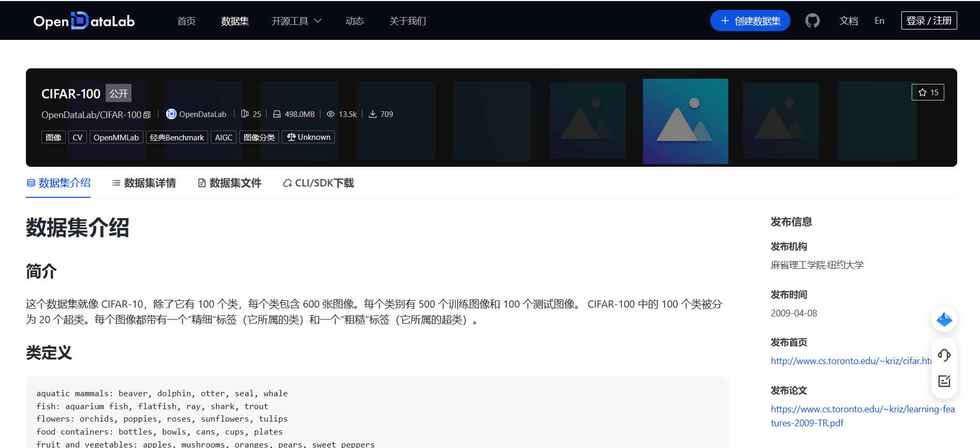Click the 创建数据集 button
Image resolution: width=980 pixels, height=448 pixels.
[x=750, y=21]
